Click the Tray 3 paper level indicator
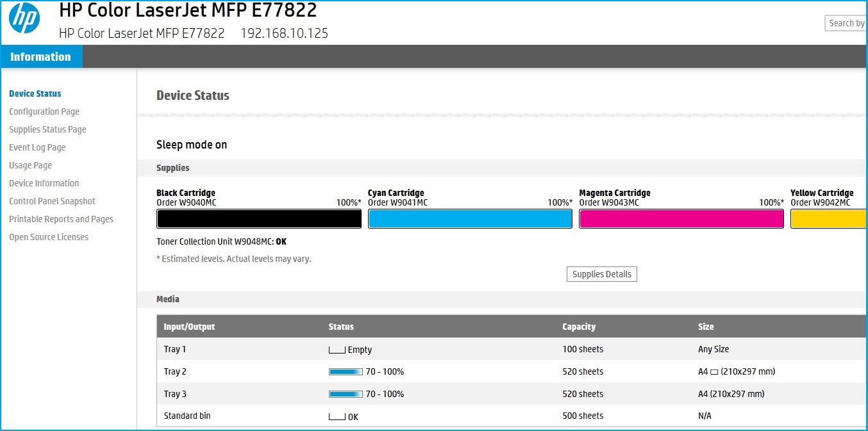 pos(346,394)
